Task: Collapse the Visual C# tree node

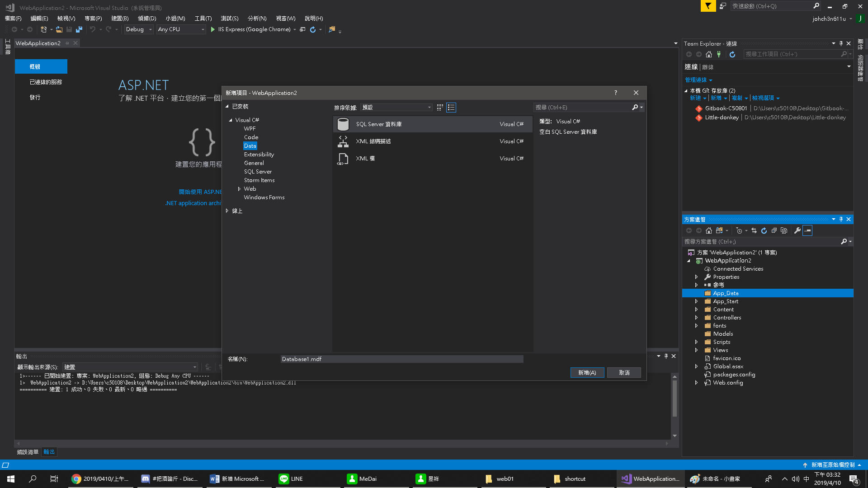Action: point(231,120)
